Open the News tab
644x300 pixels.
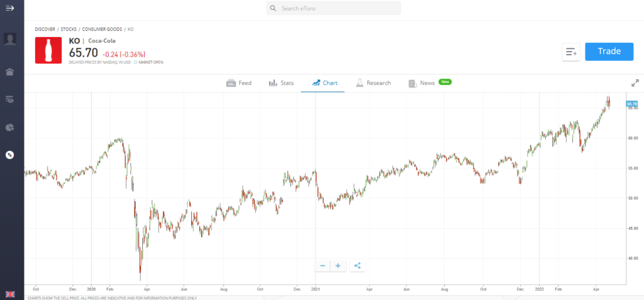pyautogui.click(x=421, y=83)
